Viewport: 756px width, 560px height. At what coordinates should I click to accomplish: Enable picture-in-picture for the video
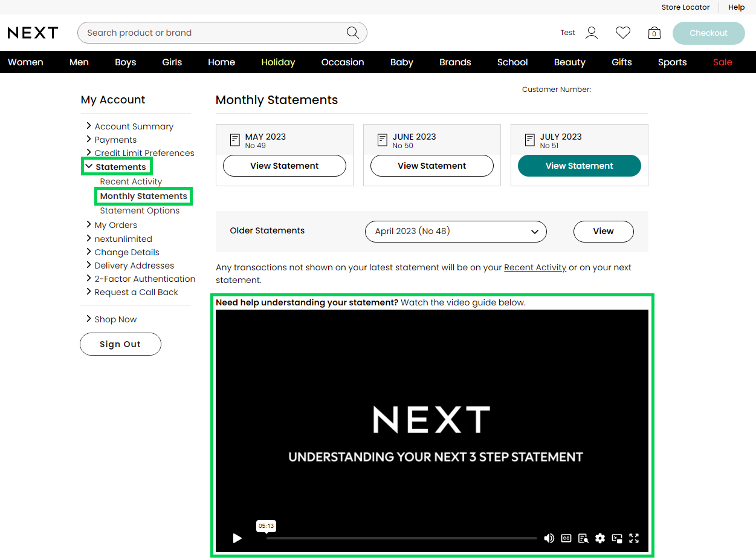click(x=617, y=538)
